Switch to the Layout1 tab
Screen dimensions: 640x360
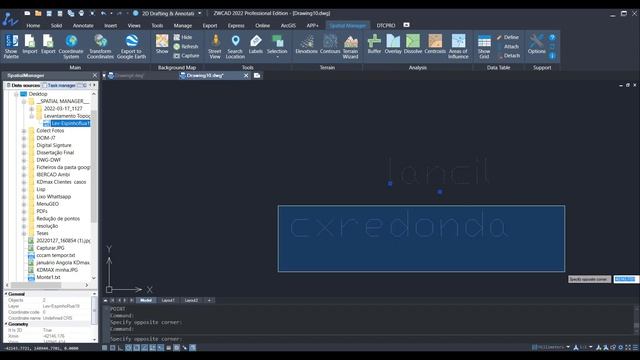(x=168, y=300)
